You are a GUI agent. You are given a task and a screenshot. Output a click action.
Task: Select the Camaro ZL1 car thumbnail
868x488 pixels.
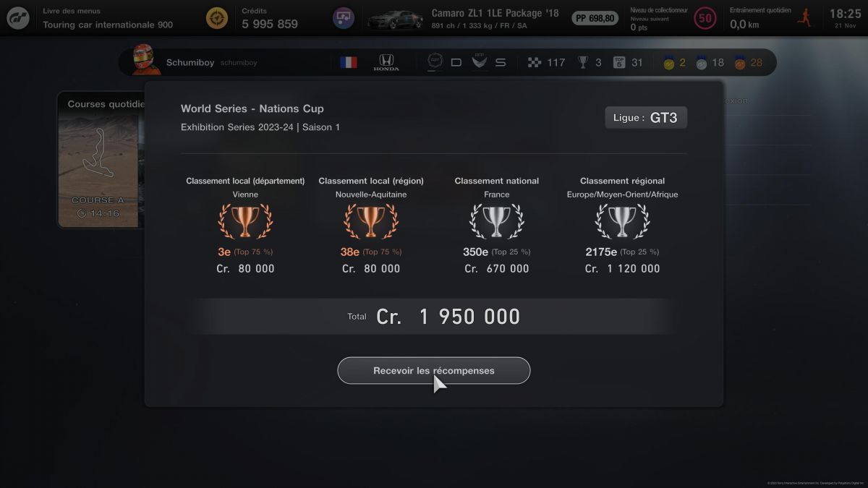[x=396, y=19]
